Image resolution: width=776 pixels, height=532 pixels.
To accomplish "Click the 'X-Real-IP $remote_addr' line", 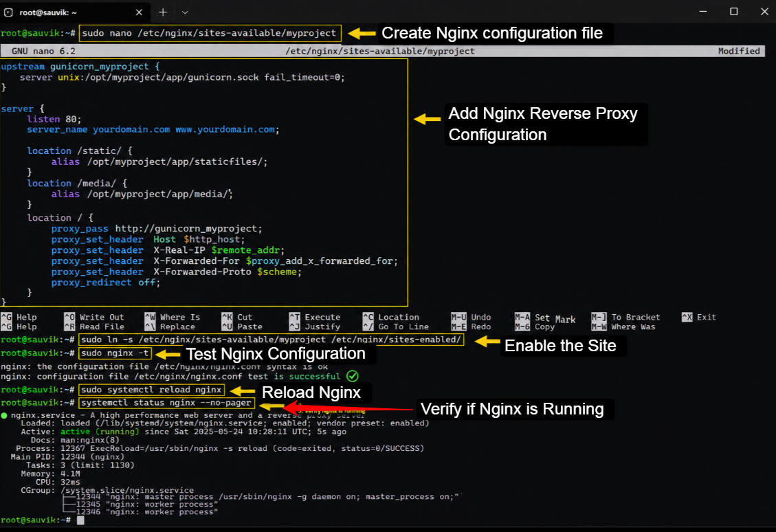I will click(168, 250).
